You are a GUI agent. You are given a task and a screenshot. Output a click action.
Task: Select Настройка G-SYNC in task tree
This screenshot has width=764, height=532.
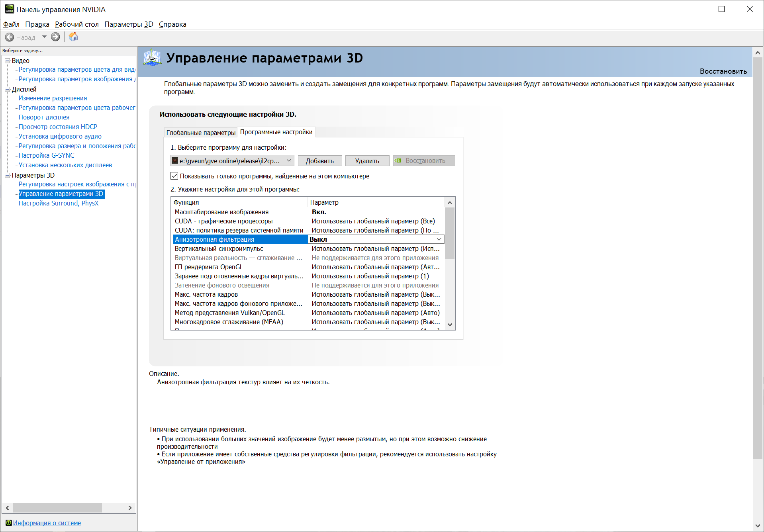coord(46,155)
